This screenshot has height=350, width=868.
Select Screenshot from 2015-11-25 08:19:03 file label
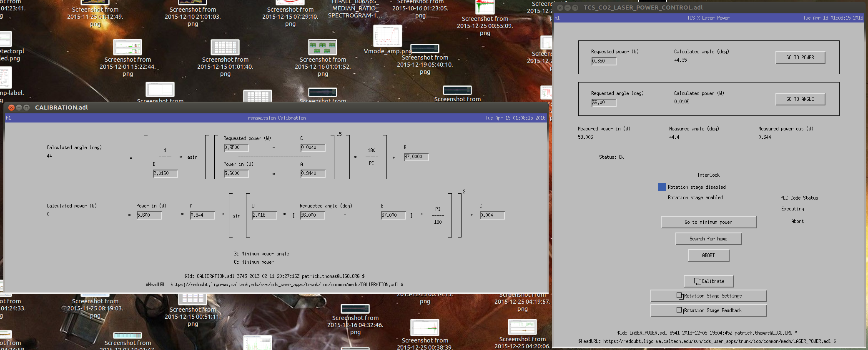95,308
